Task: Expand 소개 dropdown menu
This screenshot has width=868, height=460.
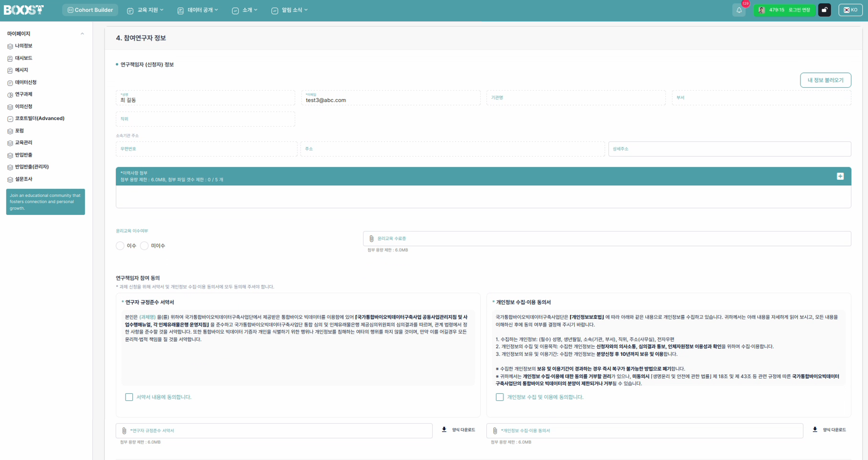Action: point(245,10)
